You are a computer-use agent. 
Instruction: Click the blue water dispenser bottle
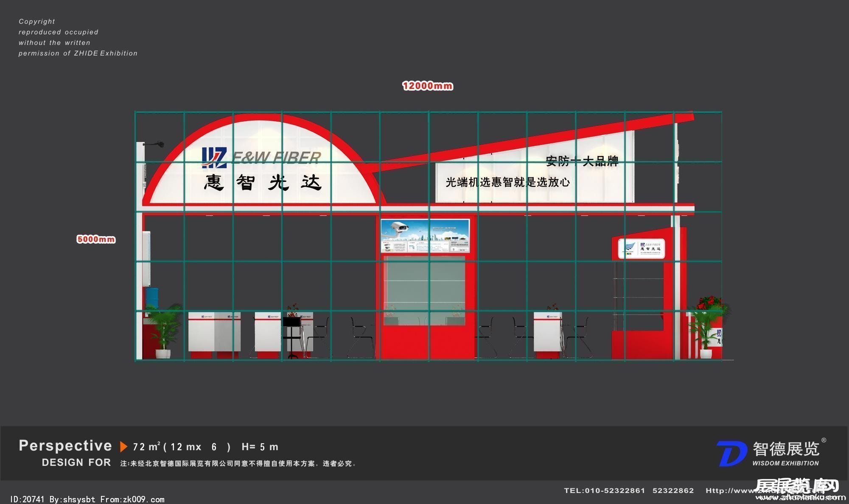pos(152,296)
